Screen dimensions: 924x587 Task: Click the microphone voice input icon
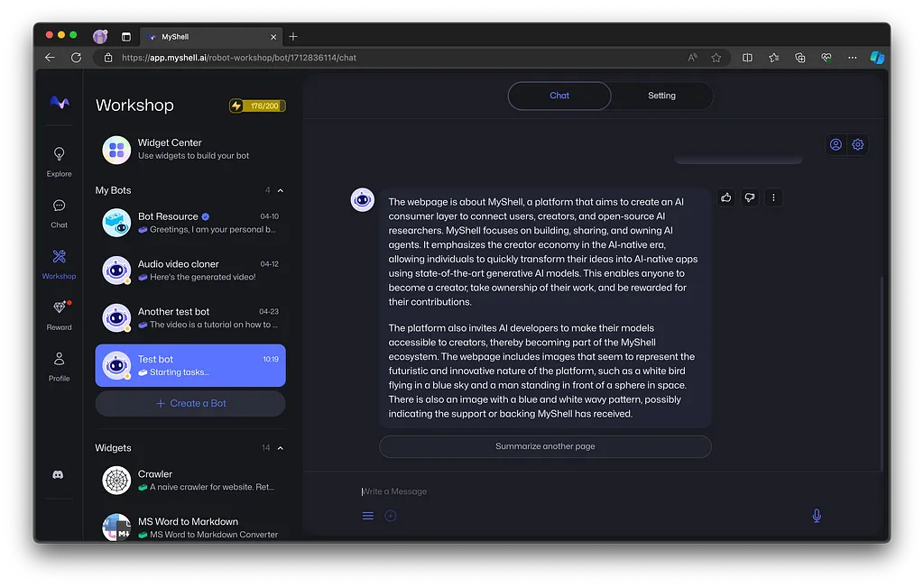(x=817, y=516)
